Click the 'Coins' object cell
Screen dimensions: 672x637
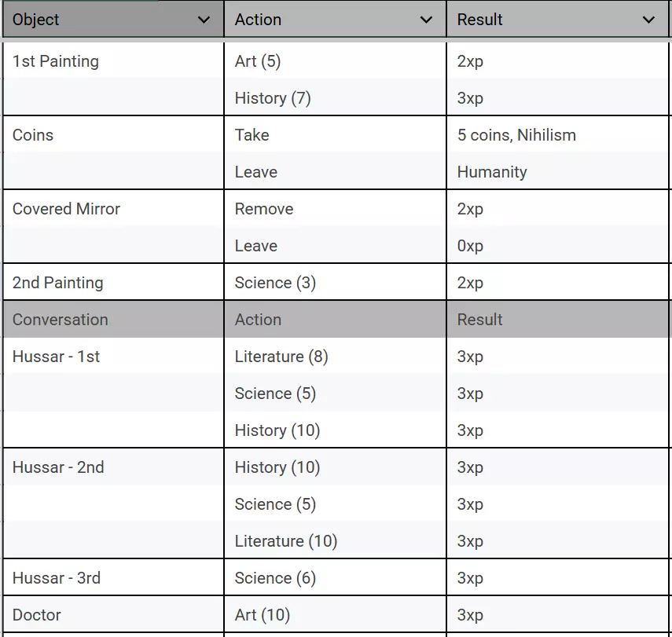pyautogui.click(x=33, y=135)
